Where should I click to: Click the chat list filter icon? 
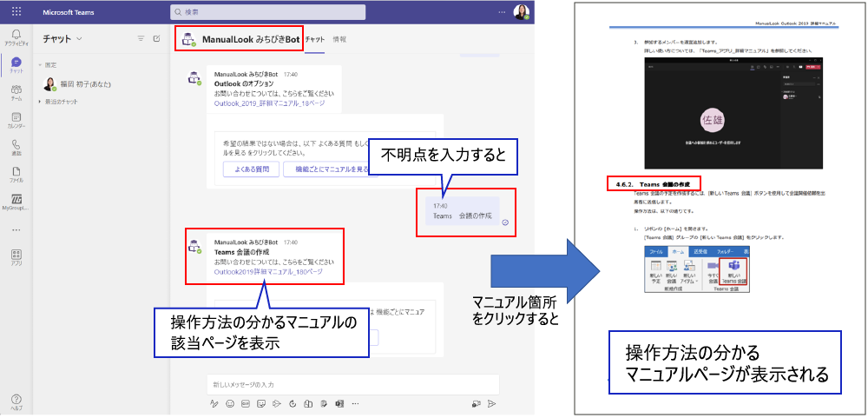(x=141, y=39)
